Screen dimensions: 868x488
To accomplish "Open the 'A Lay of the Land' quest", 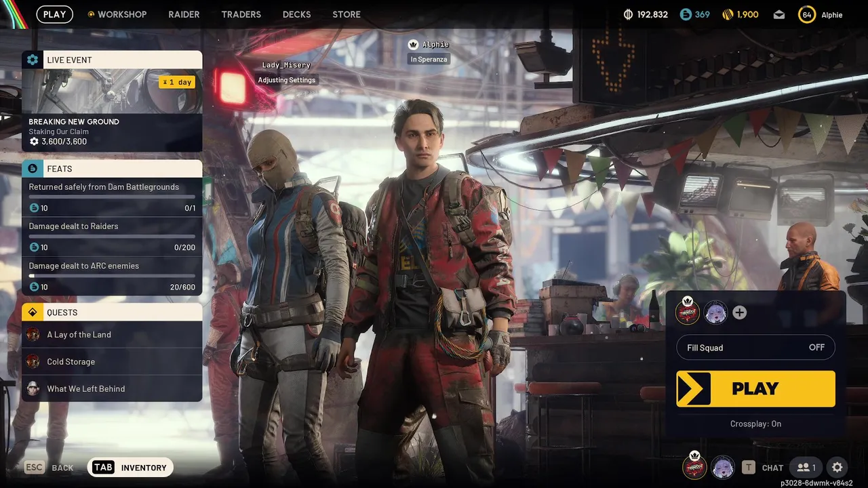I will (x=112, y=335).
